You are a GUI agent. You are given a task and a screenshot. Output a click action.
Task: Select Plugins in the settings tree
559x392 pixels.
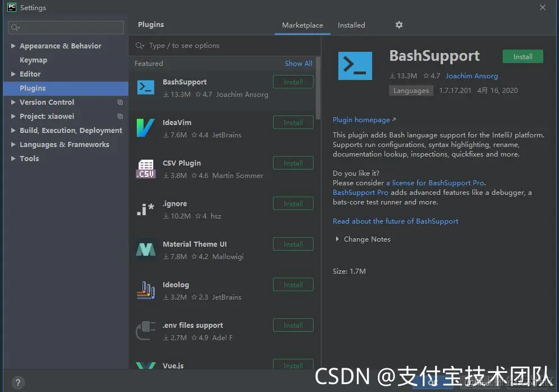tap(66, 88)
